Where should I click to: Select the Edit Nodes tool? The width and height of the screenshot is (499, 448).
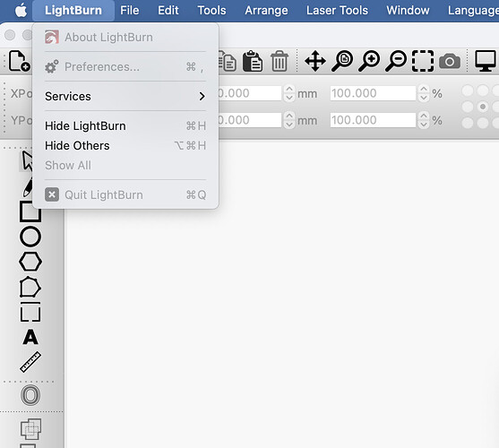coord(30,287)
